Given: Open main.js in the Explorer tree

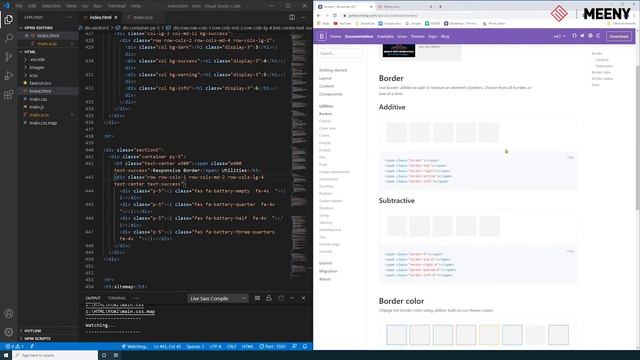Looking at the screenshot, I should pos(36,107).
